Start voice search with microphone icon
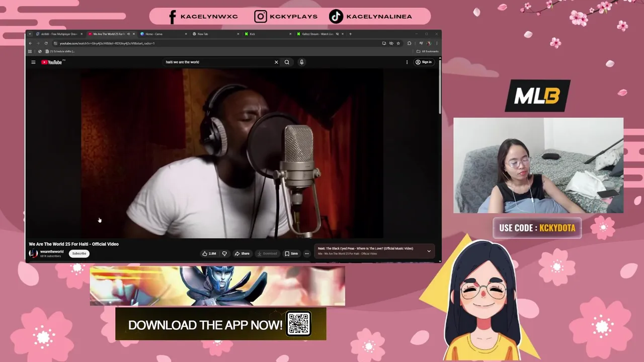644x362 pixels. pyautogui.click(x=302, y=62)
